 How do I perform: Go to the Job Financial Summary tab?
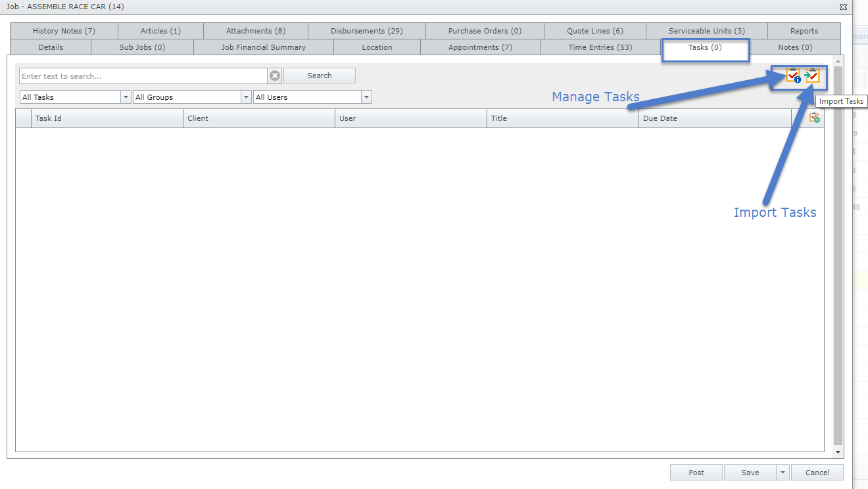tap(263, 47)
